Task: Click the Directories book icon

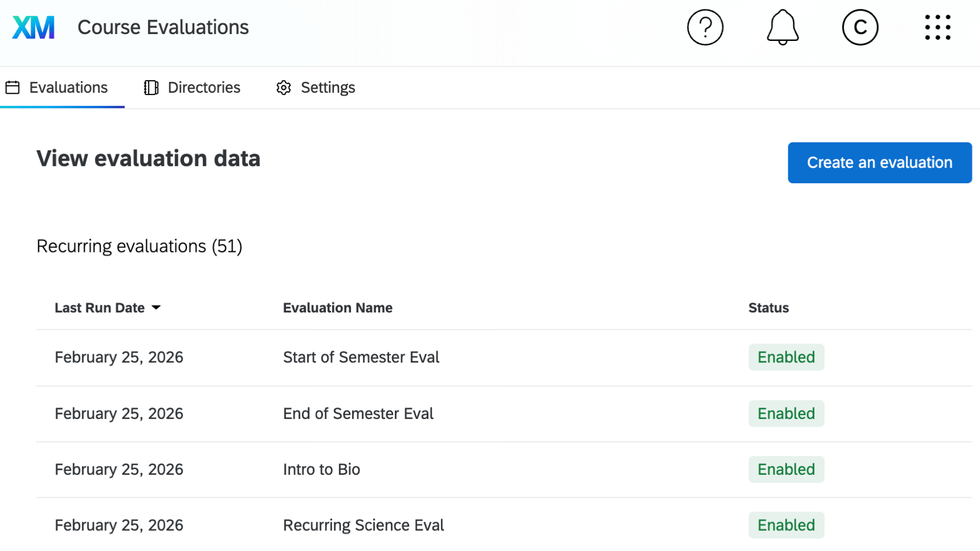Action: [151, 88]
